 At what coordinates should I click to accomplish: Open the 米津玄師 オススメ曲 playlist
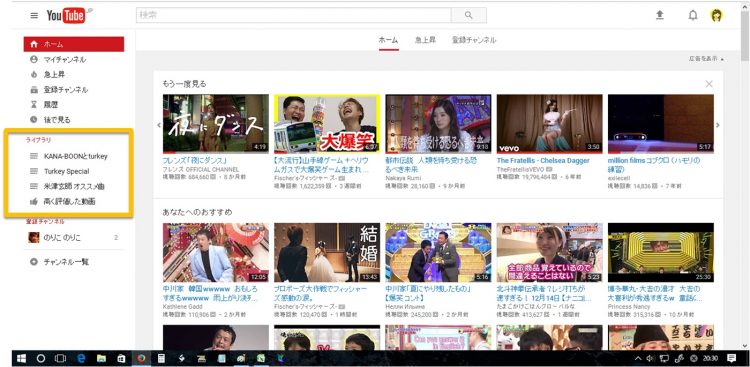click(x=74, y=186)
